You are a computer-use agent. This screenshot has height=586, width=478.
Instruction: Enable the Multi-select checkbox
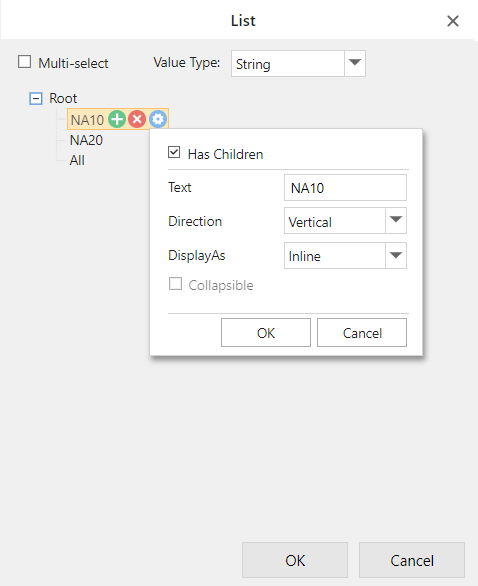point(25,62)
